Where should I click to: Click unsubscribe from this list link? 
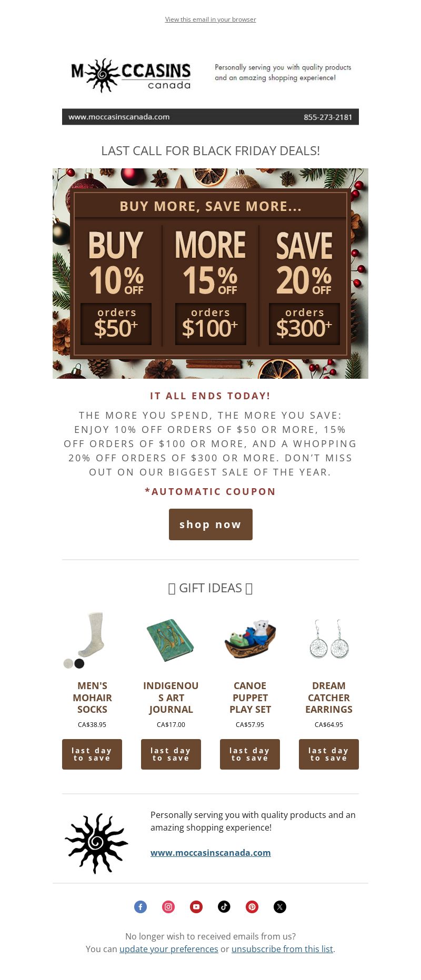(x=282, y=949)
